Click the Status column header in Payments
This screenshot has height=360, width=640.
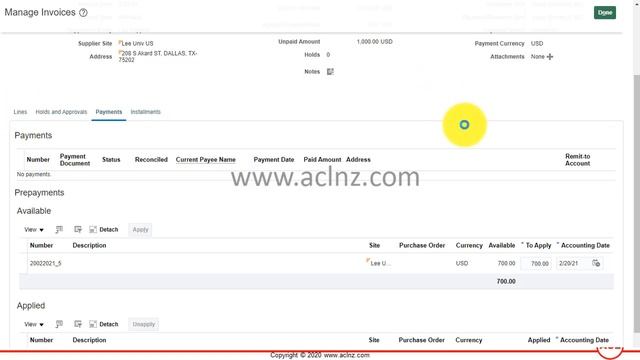point(111,160)
